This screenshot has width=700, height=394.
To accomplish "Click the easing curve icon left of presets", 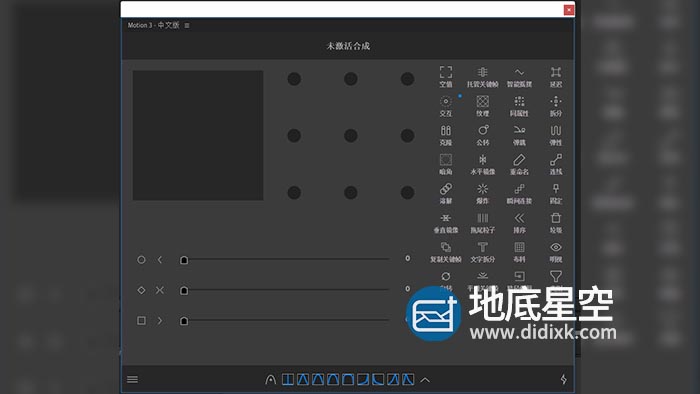I will [x=271, y=380].
